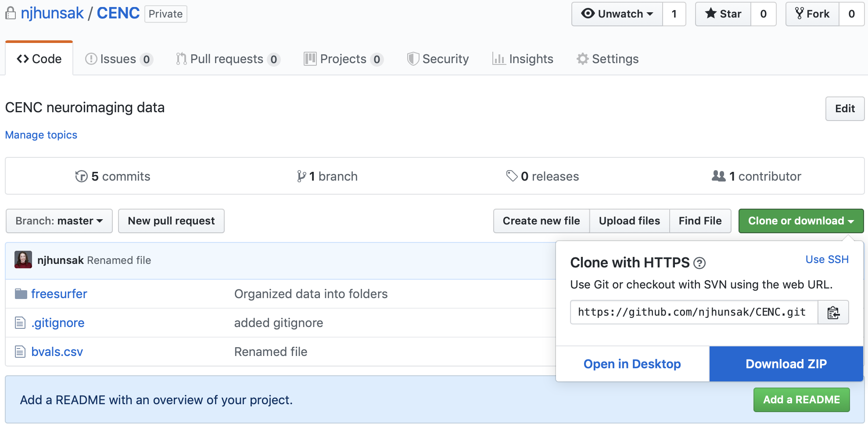
Task: Click the Projects board icon
Action: tap(310, 59)
